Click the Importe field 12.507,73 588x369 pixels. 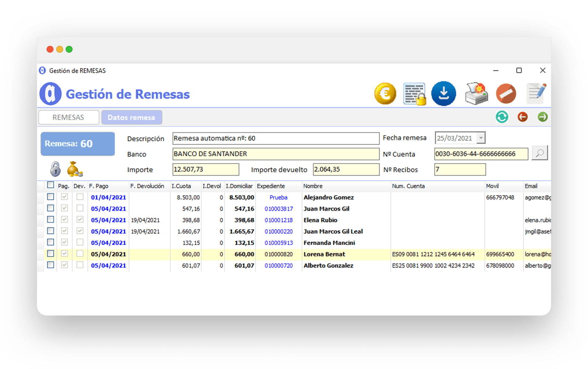(206, 169)
